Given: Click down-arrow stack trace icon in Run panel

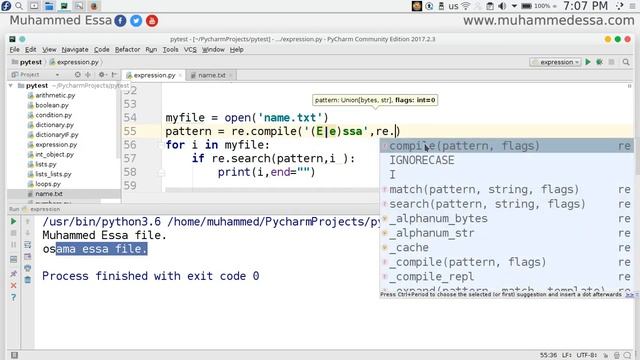Looking at the screenshot, I should [27, 233].
